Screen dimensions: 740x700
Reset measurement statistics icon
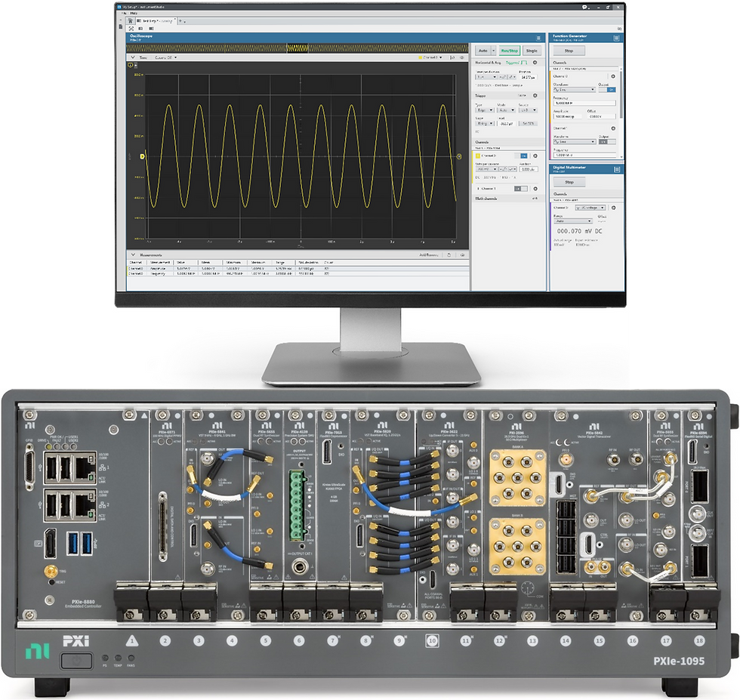449,255
